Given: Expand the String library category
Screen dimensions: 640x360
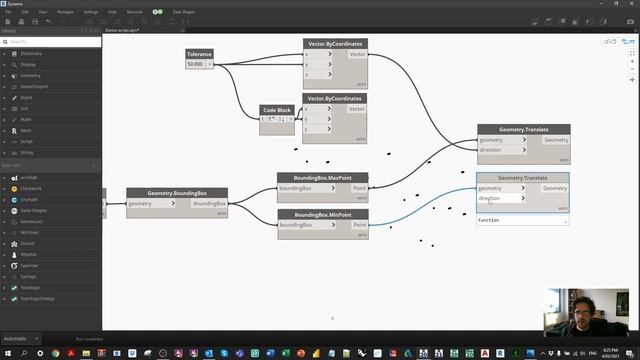Looking at the screenshot, I should pos(4,153).
